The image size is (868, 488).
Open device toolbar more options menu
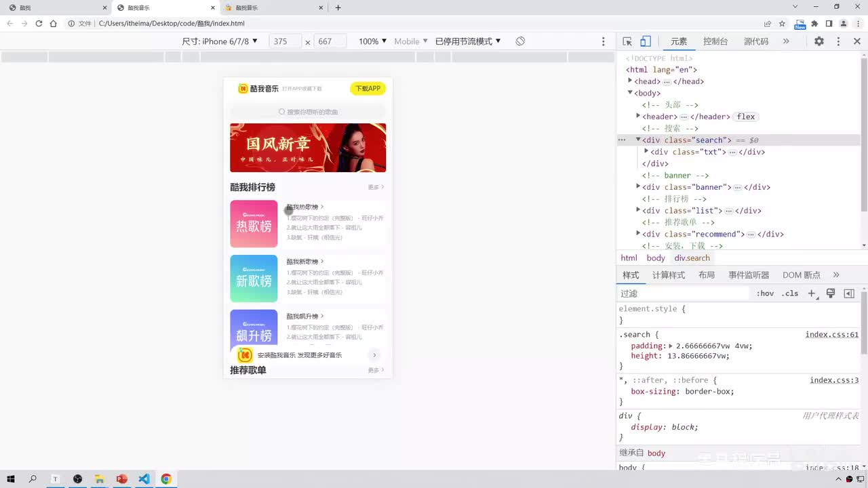[604, 41]
